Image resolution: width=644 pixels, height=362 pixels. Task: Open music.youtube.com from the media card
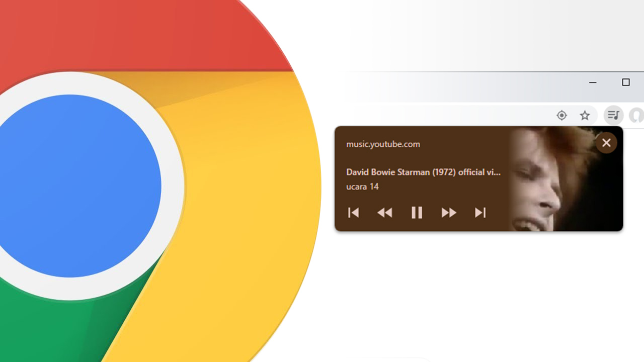pyautogui.click(x=382, y=144)
